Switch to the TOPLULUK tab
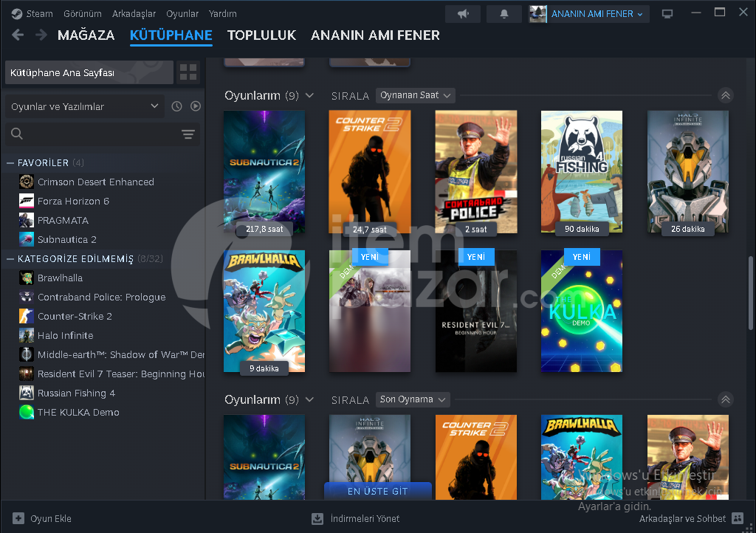Image resolution: width=756 pixels, height=533 pixels. (261, 35)
